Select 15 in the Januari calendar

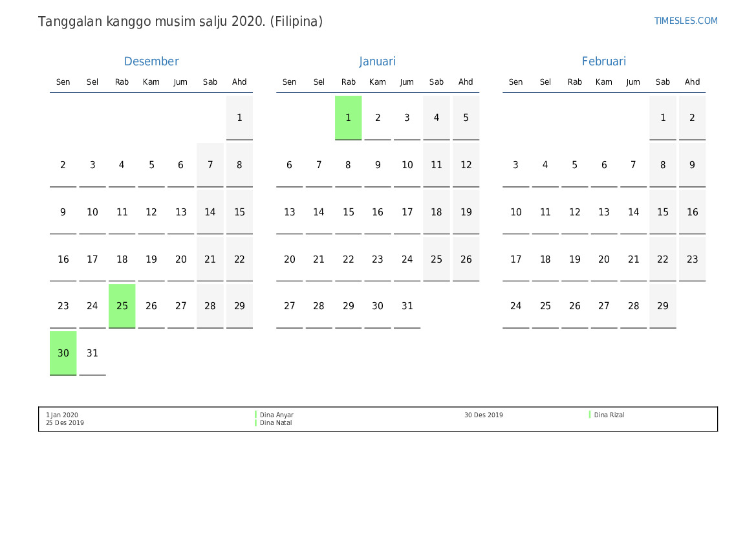(348, 212)
